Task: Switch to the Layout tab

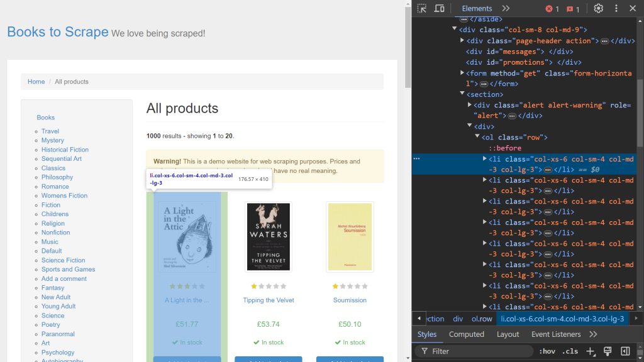Action: [508, 334]
